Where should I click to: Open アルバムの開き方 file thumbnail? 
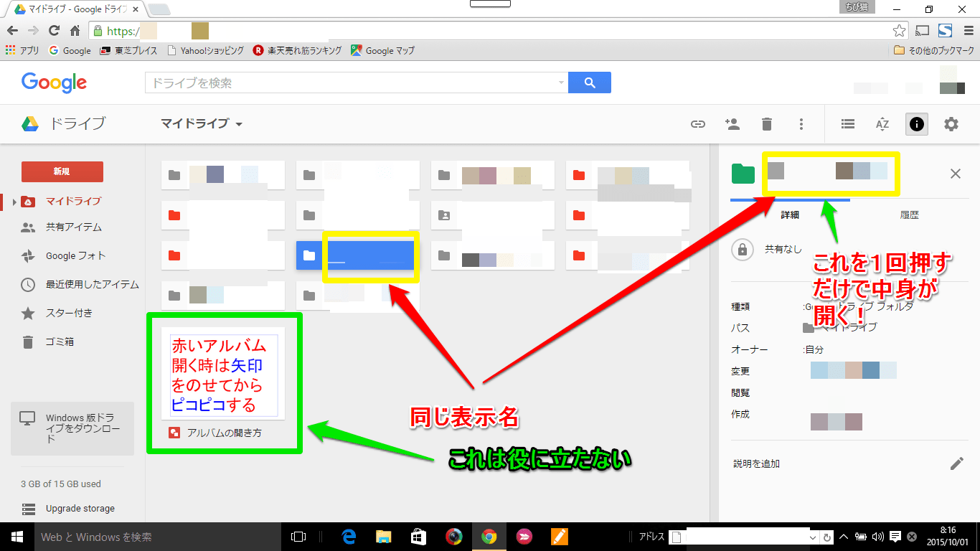coord(223,374)
